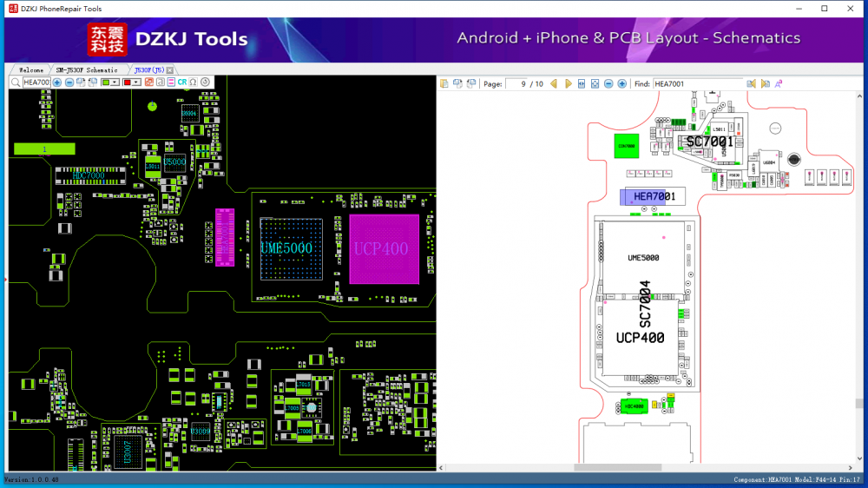Open the red color dropdown arrow
The height and width of the screenshot is (488, 868).
[136, 82]
